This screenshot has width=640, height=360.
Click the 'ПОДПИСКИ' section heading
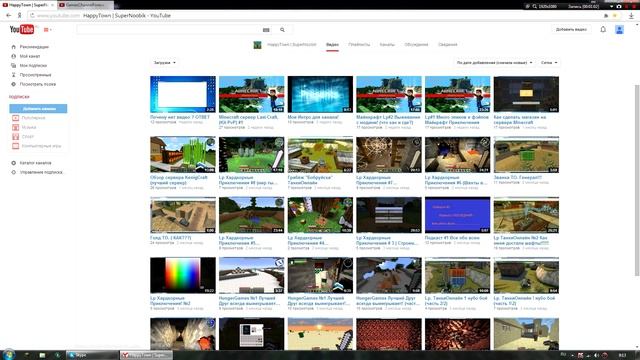click(x=19, y=97)
